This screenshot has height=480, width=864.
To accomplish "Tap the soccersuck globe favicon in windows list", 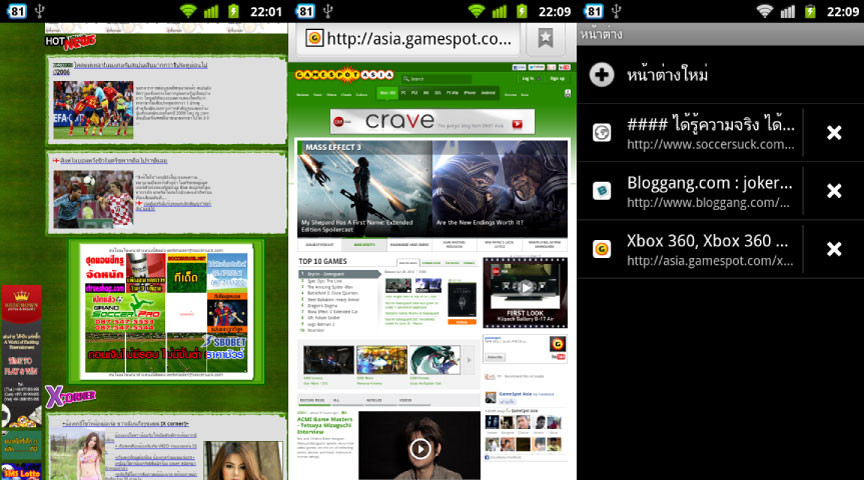I will pos(602,132).
